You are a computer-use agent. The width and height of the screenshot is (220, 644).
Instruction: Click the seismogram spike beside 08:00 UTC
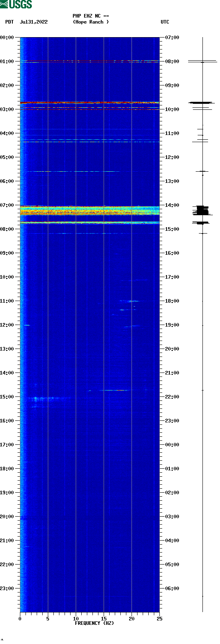pyautogui.click(x=202, y=61)
